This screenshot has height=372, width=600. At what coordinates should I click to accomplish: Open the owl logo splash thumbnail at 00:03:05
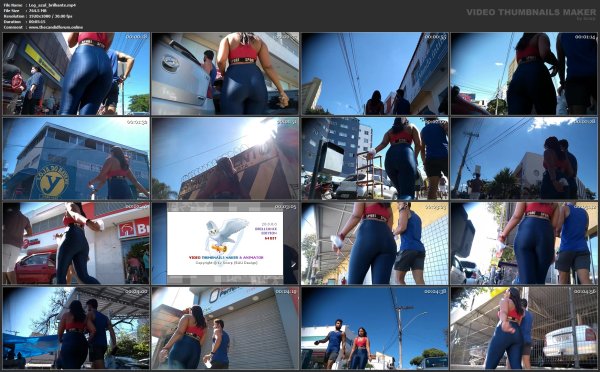tap(225, 243)
